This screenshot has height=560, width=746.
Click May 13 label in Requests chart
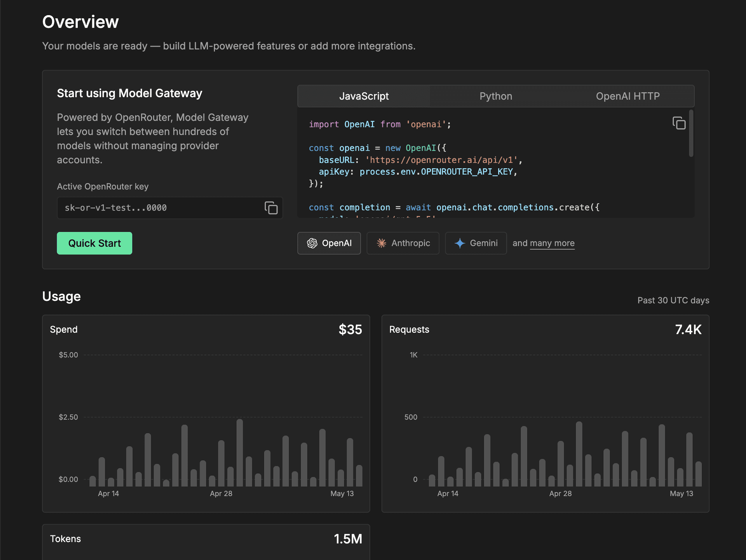[682, 494]
